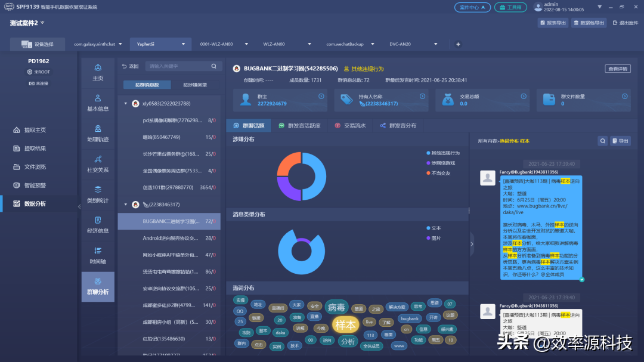Open the 类别统计 layers icon
Image resolution: width=644 pixels, height=362 pixels.
pyautogui.click(x=98, y=190)
